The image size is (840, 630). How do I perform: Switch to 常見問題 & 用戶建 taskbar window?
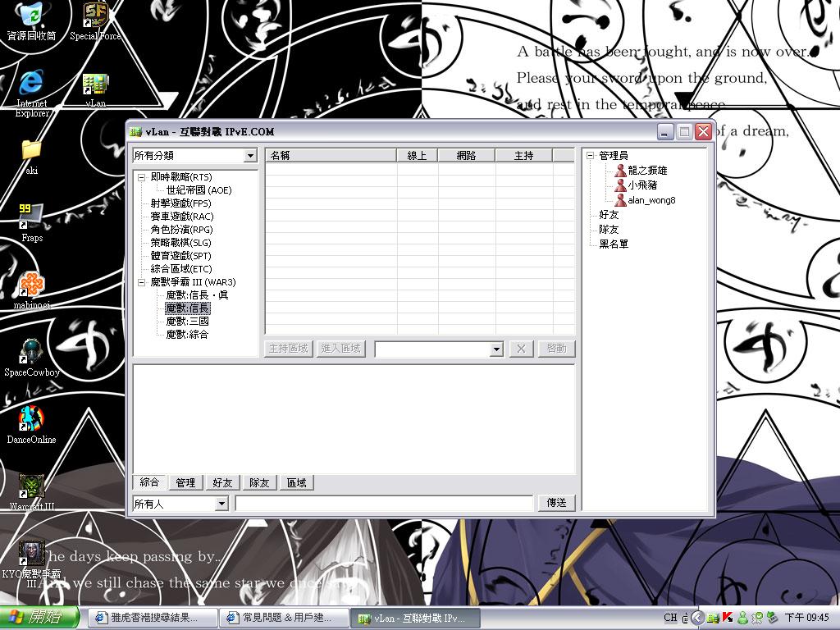click(285, 619)
